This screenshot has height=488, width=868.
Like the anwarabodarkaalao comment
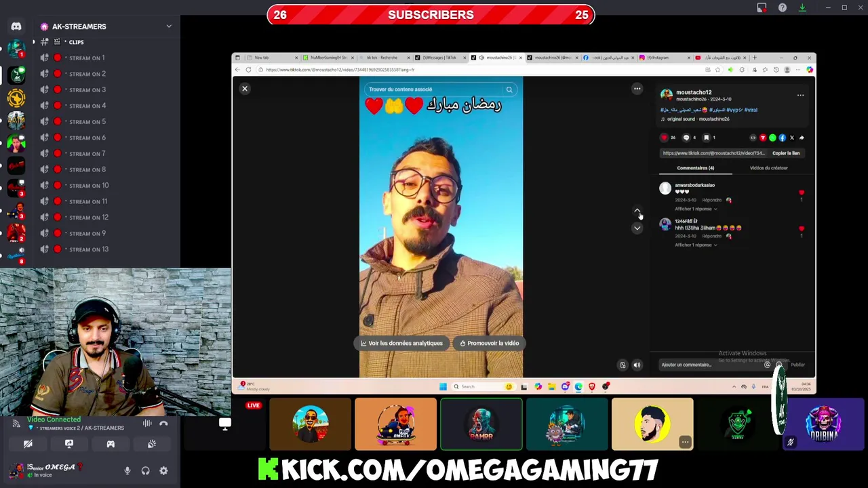pyautogui.click(x=802, y=193)
